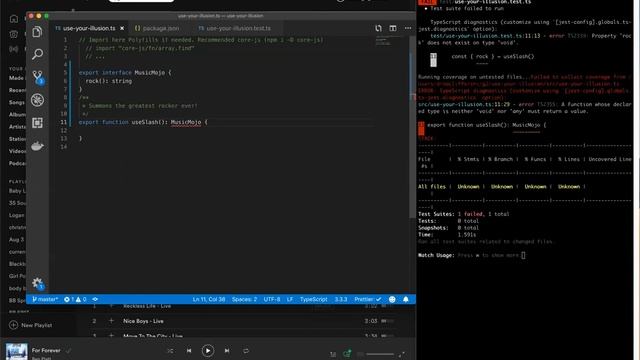Click the Prettier status indicator
The image size is (640, 360).
click(x=367, y=299)
